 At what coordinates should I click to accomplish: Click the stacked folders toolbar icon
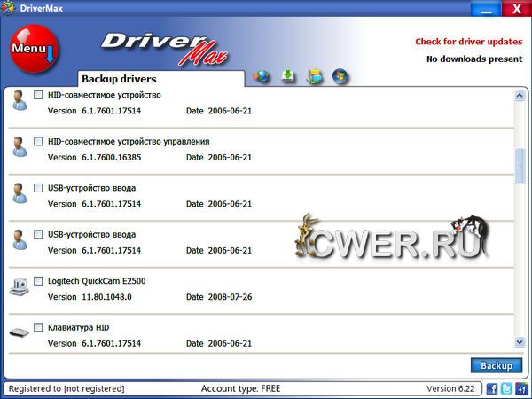(315, 76)
